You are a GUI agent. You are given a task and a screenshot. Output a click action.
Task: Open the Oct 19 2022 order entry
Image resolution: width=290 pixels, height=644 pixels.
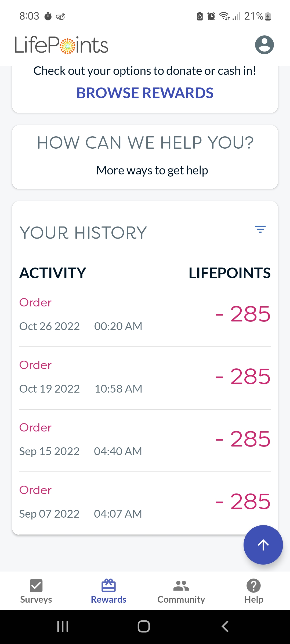click(145, 376)
